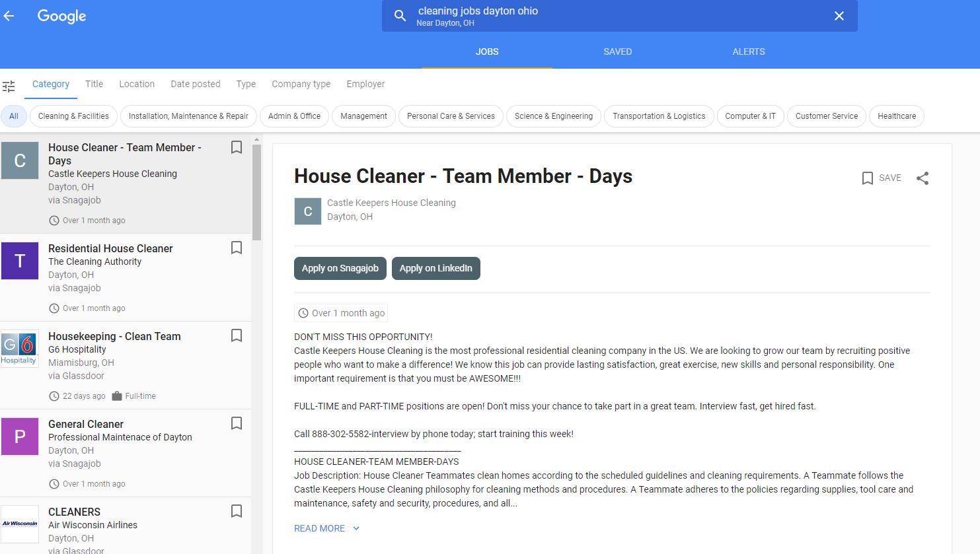Click the job list vertical scrollbar
Image resolution: width=980 pixels, height=554 pixels.
point(256,191)
